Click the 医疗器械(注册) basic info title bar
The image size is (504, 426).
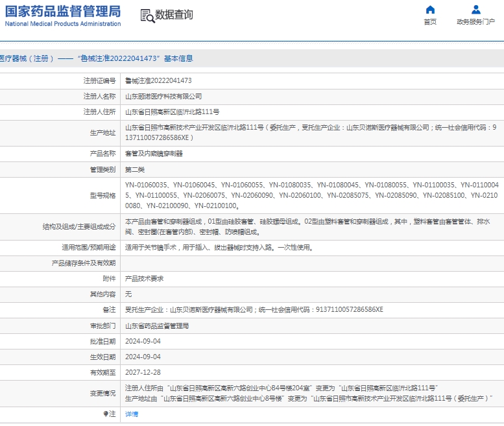pyautogui.click(x=252, y=58)
